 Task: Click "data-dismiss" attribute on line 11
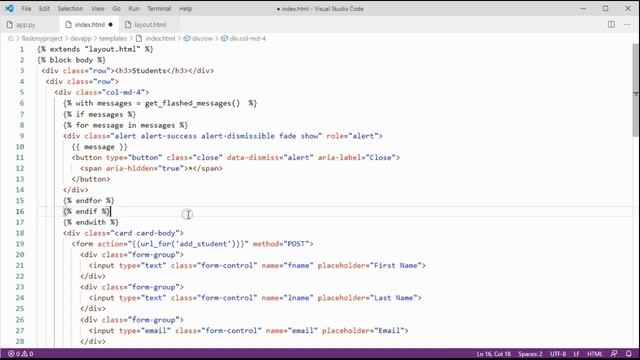click(253, 158)
